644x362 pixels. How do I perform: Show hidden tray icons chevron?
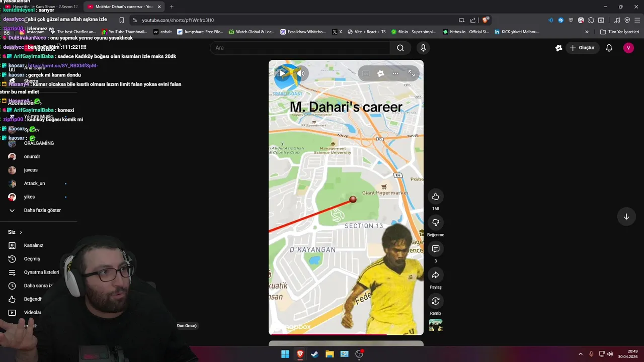[580, 354]
